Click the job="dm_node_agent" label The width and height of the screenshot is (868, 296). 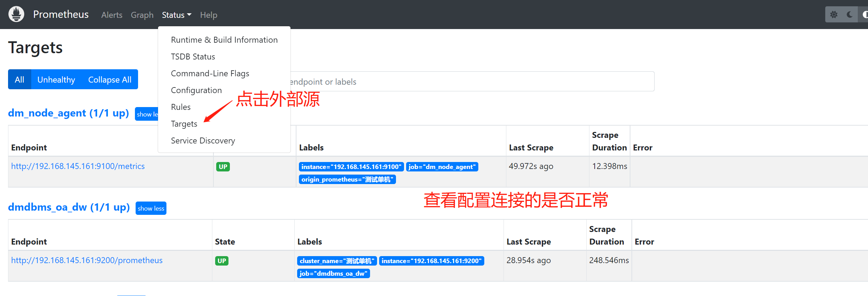coord(442,167)
